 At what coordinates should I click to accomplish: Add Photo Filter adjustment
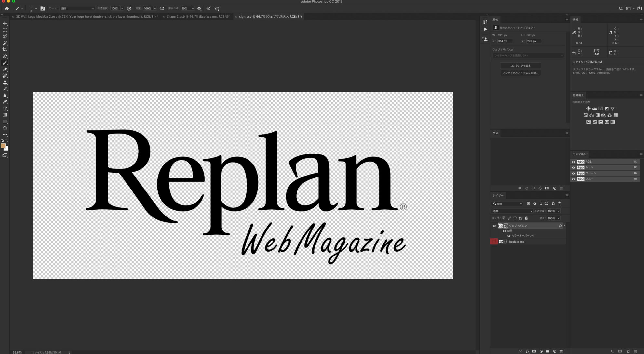(x=603, y=115)
